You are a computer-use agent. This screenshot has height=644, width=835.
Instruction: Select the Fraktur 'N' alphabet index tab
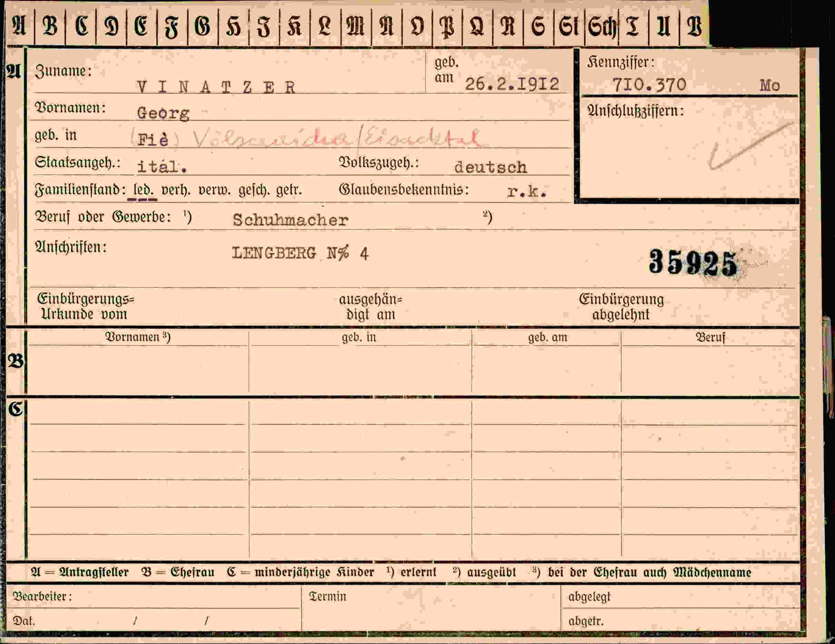coord(386,26)
